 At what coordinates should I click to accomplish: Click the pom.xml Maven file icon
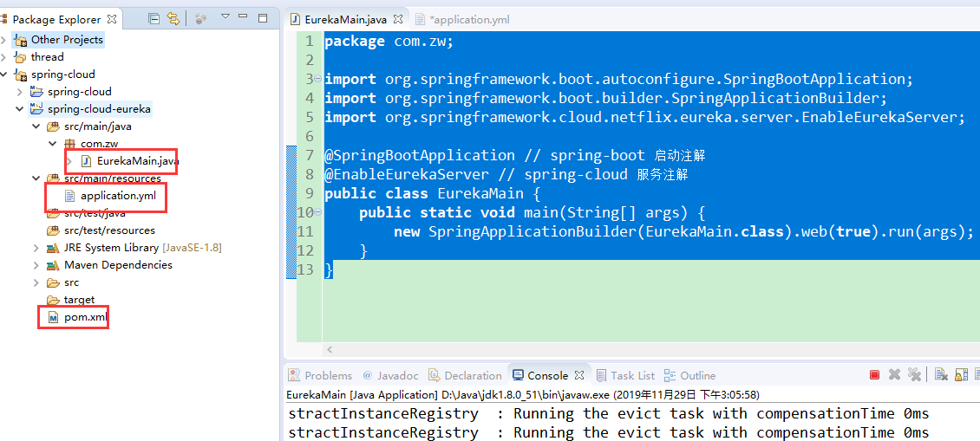[53, 318]
